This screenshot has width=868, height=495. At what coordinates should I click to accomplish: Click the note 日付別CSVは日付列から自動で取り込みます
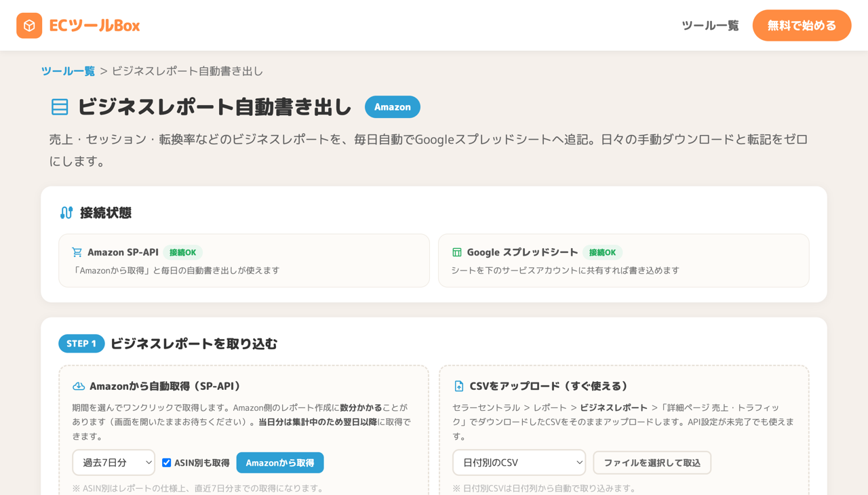click(x=545, y=488)
